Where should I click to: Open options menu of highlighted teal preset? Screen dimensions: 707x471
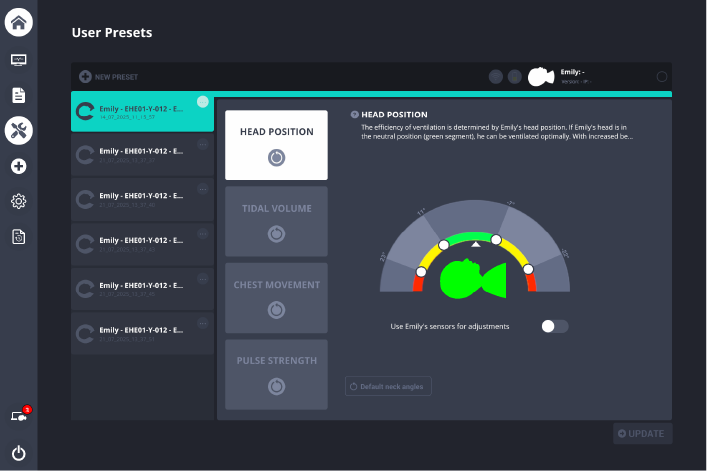click(x=203, y=102)
